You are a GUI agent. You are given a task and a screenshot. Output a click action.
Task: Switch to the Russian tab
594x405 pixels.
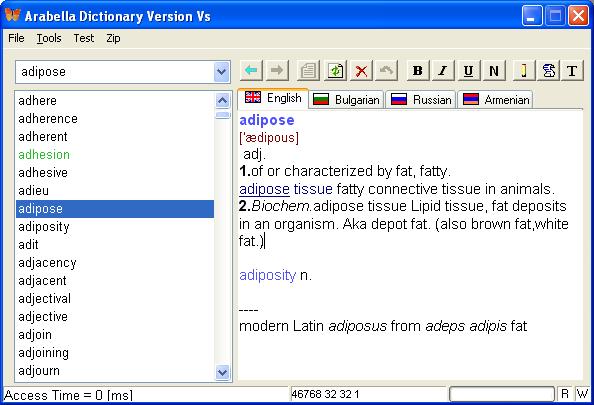tap(421, 100)
